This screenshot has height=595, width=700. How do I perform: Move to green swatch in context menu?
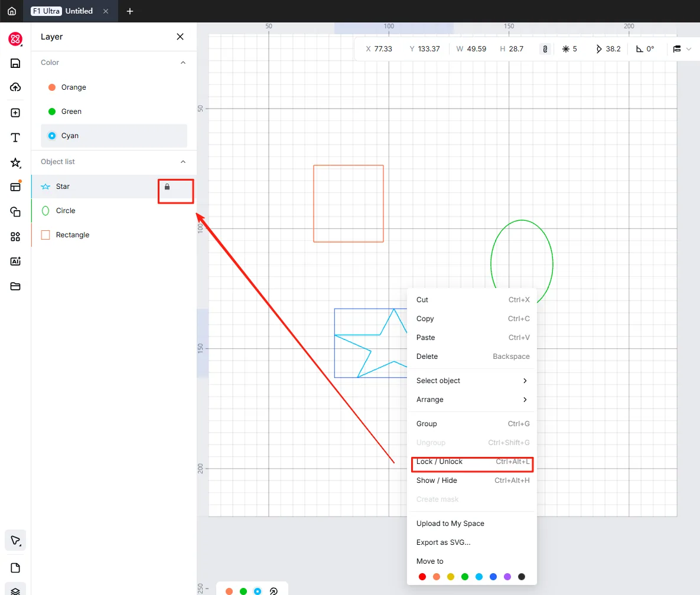[x=465, y=577]
